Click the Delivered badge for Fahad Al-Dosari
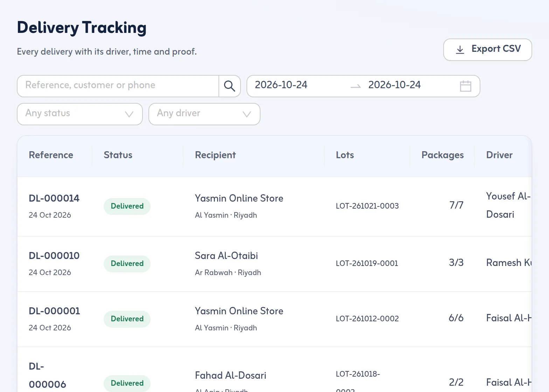This screenshot has width=549, height=392. click(127, 384)
